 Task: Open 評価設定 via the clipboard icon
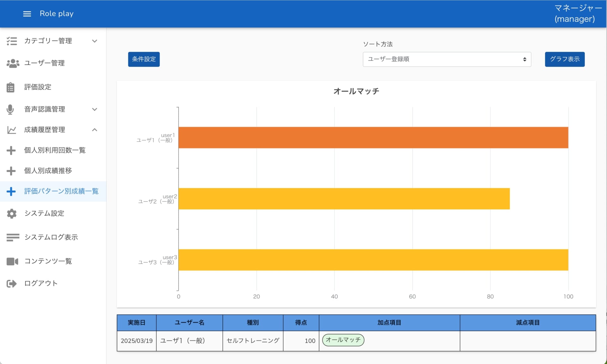[10, 87]
